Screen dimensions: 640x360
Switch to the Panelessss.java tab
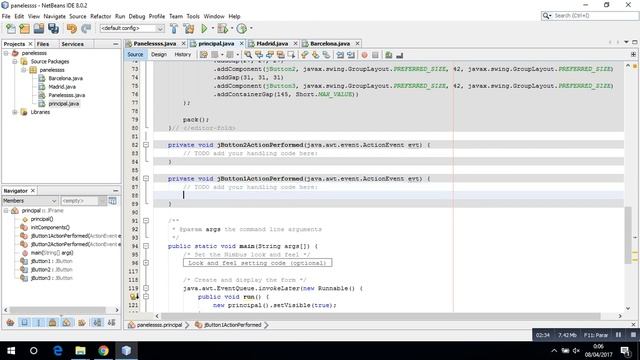pos(155,44)
